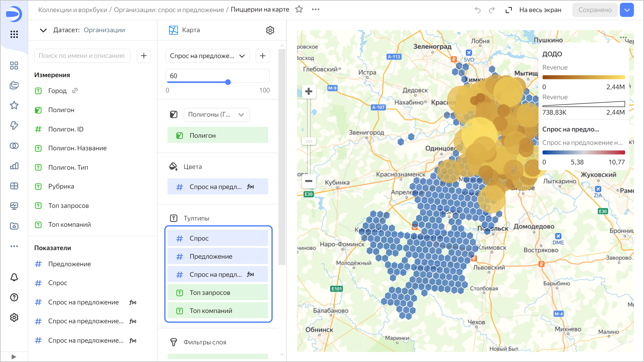Open notifications via the bell icon
Viewport: 644px width, 362px height.
[x=14, y=277]
